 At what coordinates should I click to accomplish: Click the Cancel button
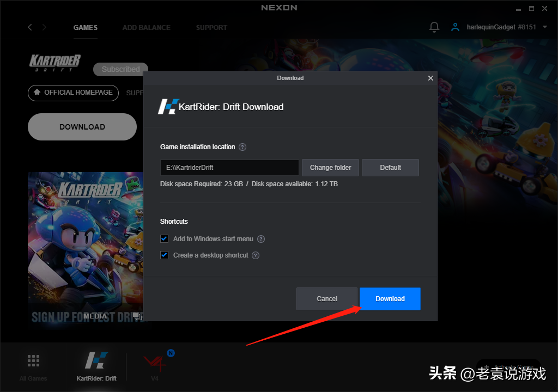tap(327, 299)
